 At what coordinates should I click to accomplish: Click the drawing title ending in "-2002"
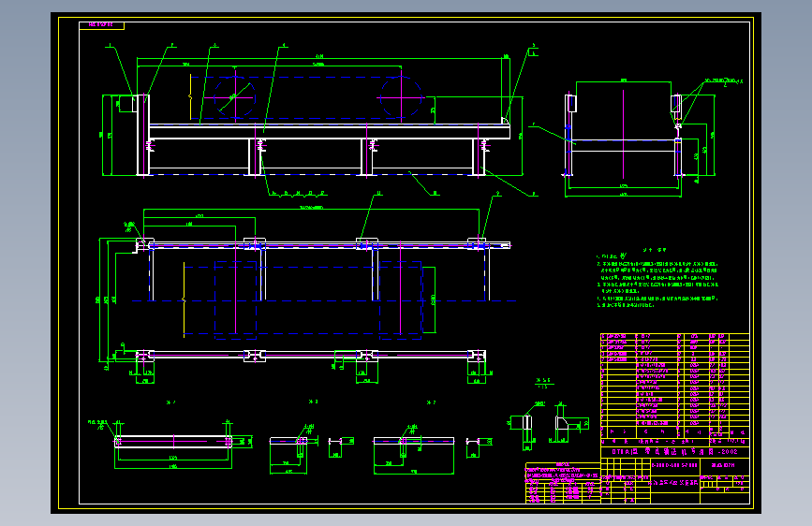pyautogui.click(x=674, y=451)
